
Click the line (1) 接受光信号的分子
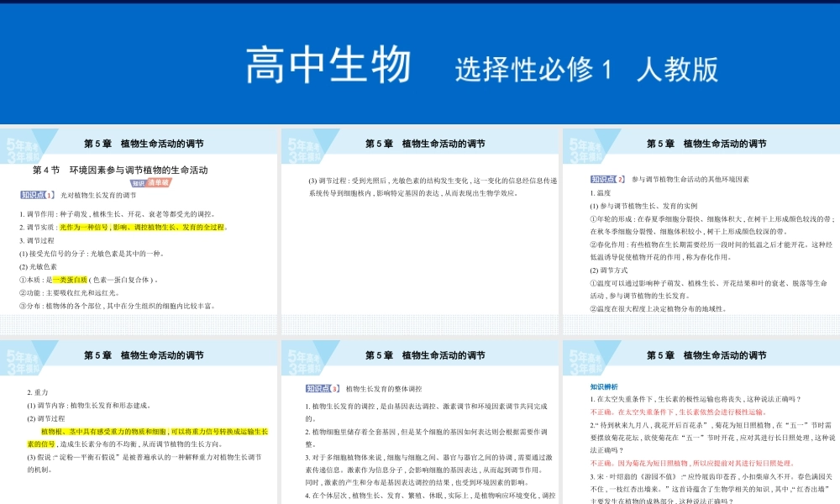(92, 254)
